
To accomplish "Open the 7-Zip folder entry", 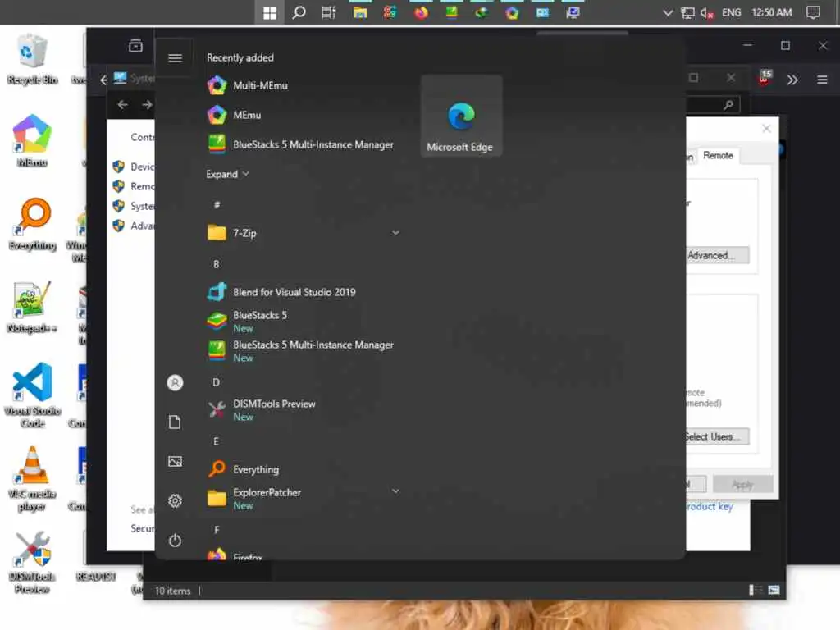I will tap(305, 233).
